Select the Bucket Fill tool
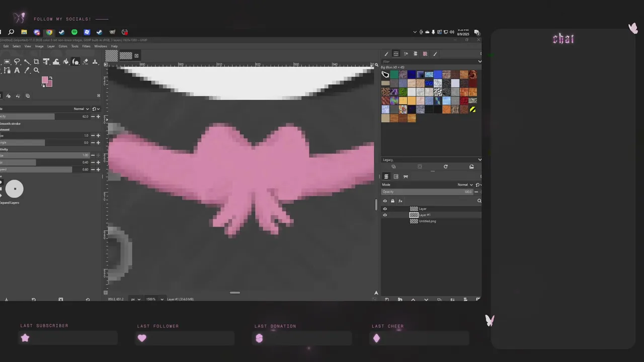The height and width of the screenshot is (362, 644). click(x=66, y=62)
